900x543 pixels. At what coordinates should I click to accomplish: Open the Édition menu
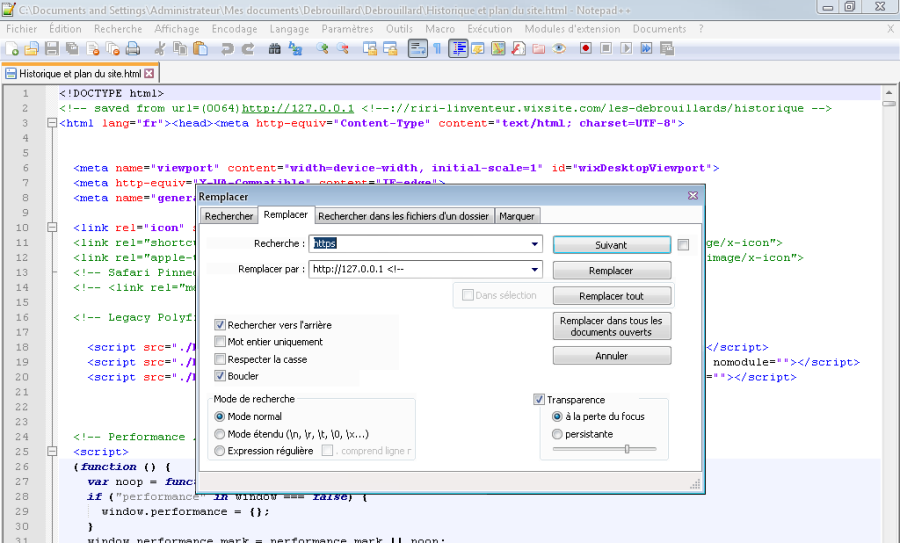(65, 29)
